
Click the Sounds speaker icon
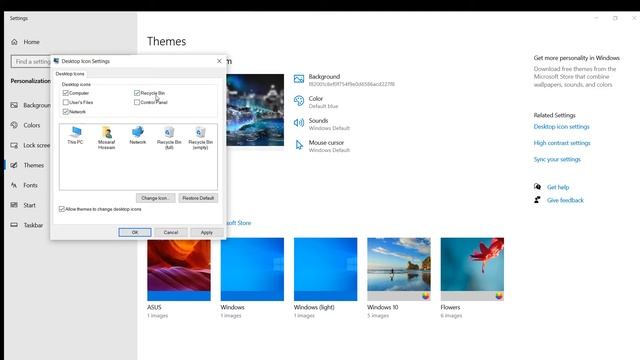tap(299, 123)
